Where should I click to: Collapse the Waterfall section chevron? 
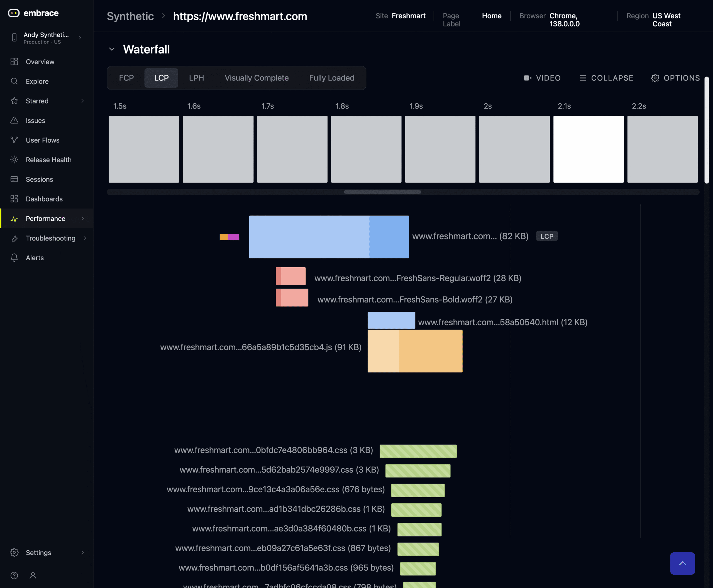[112, 50]
